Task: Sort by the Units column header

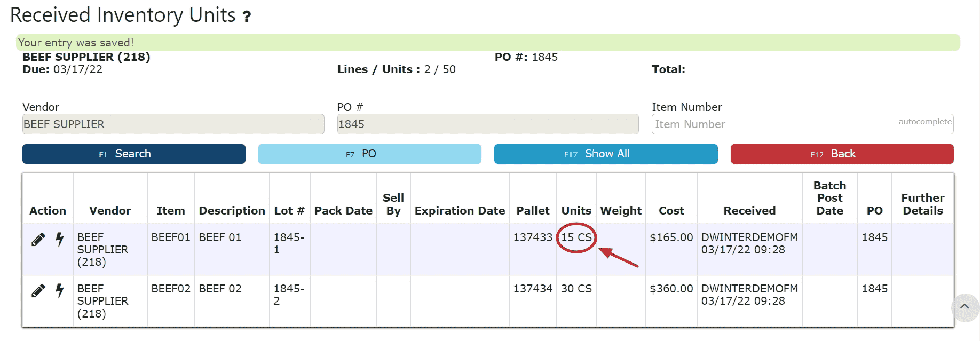Action: pyautogui.click(x=576, y=211)
